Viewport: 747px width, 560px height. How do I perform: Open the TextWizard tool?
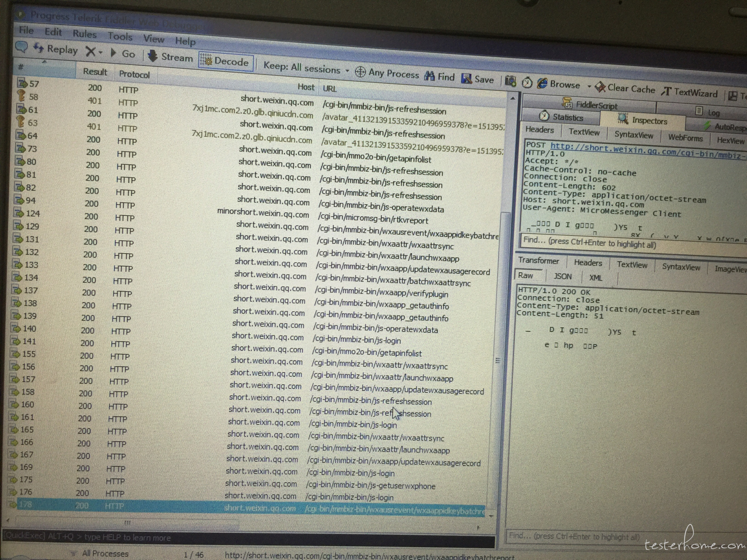click(689, 92)
